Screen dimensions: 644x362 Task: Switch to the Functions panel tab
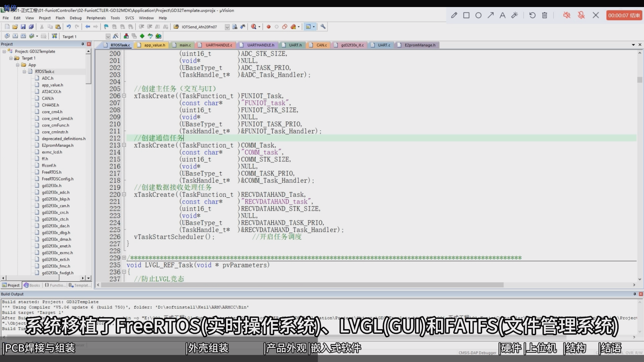point(55,285)
